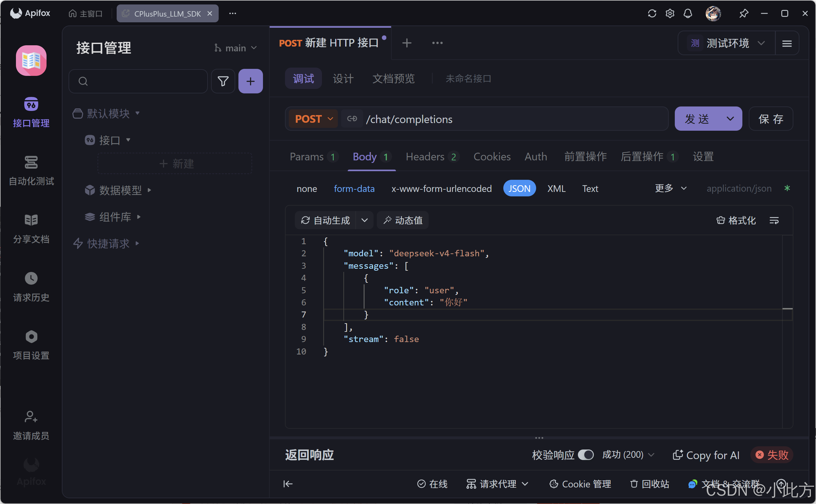Select the Text body type
Screen dimensions: 816x504
[590, 188]
